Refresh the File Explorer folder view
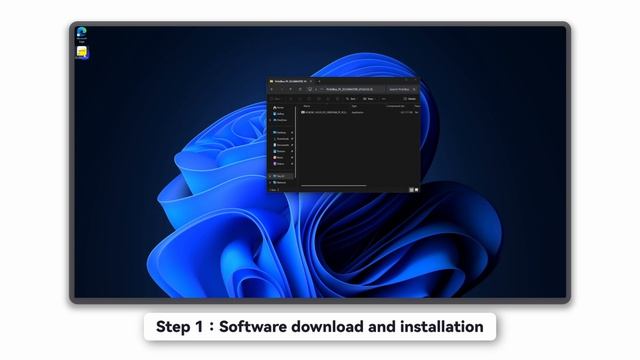Image resolution: width=640 pixels, height=360 pixels. point(300,89)
